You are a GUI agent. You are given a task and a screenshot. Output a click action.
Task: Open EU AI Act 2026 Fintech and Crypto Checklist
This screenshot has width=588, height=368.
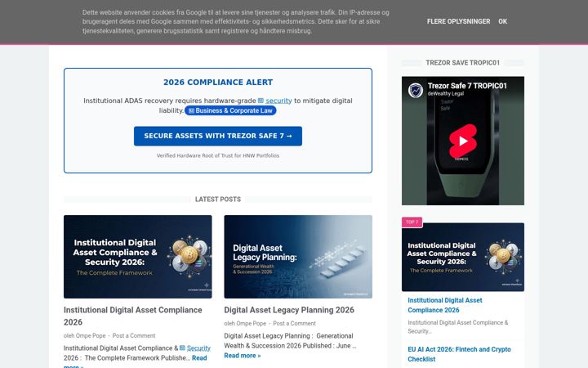(x=459, y=354)
